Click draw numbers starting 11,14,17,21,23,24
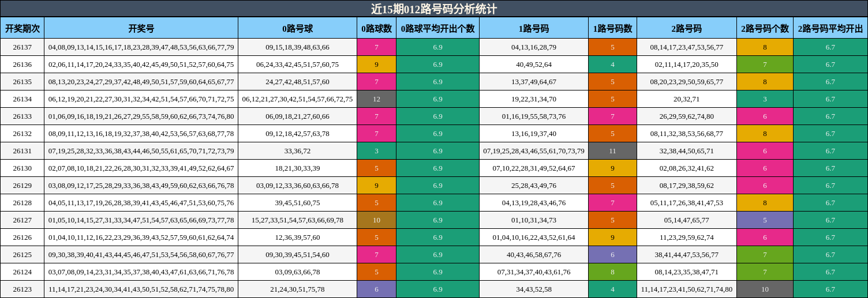This screenshot has width=868, height=298. [x=141, y=289]
